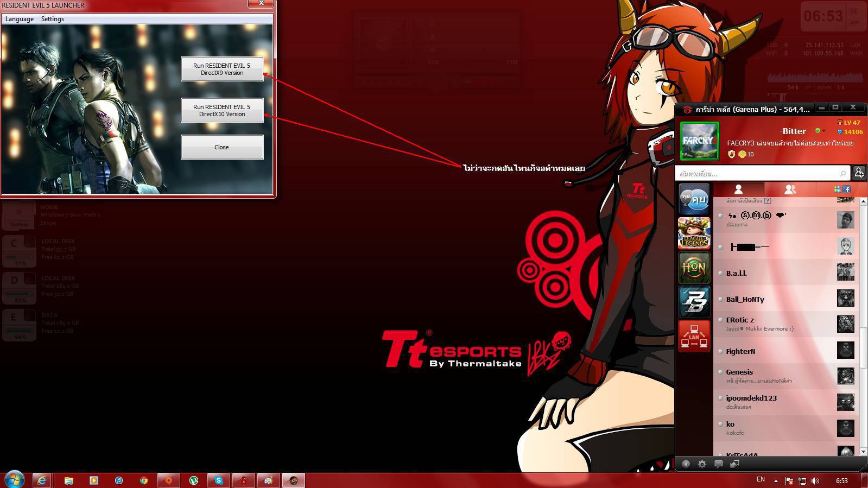Screen dimensions: 868x488
Task: Click the 14106 shells balance
Action: coord(850,132)
